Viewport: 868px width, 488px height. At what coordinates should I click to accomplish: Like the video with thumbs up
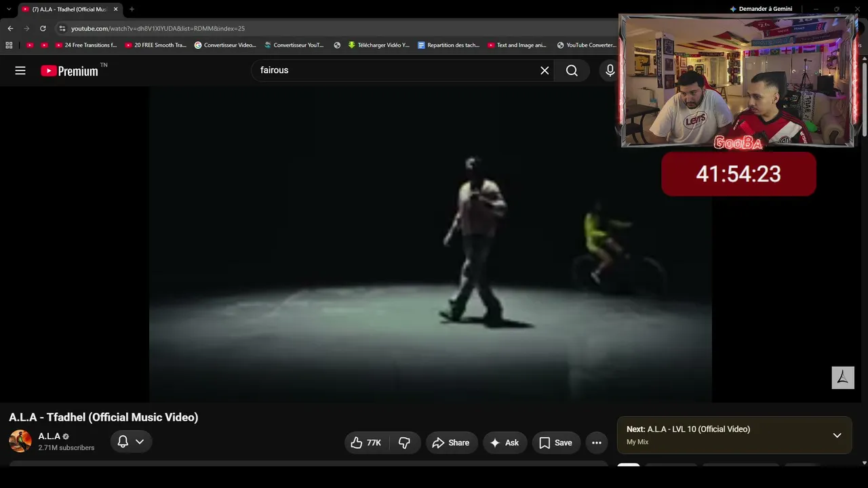point(366,443)
